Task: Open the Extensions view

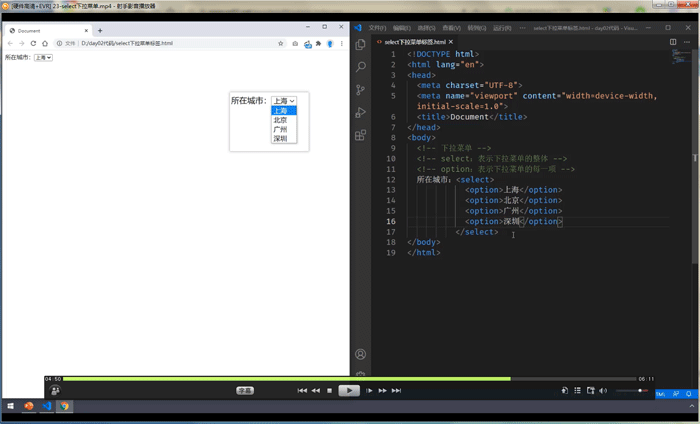Action: (x=360, y=136)
